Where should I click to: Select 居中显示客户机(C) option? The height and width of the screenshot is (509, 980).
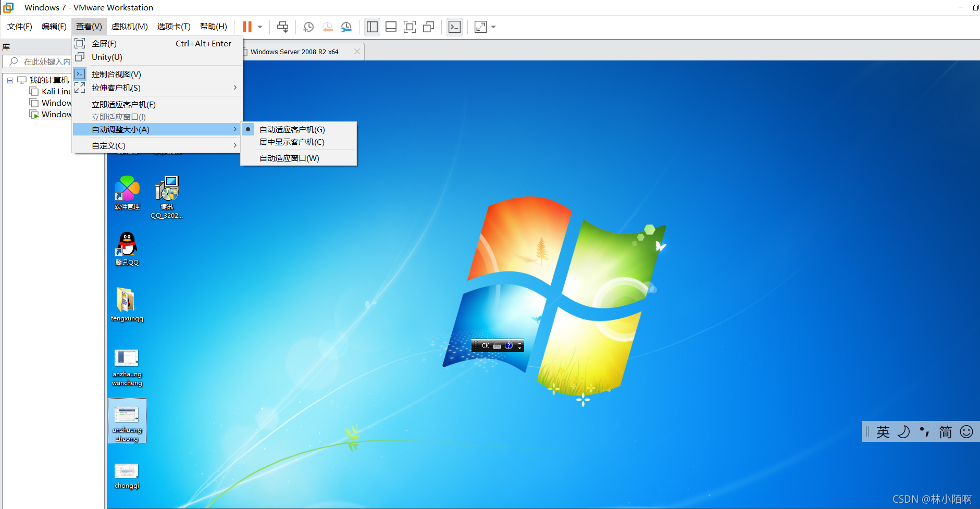pos(299,142)
